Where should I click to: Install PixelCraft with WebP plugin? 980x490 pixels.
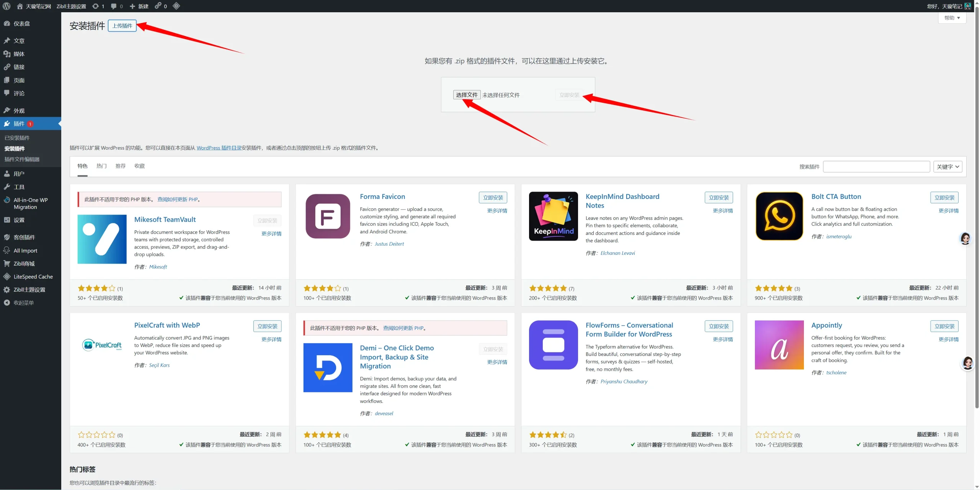267,326
